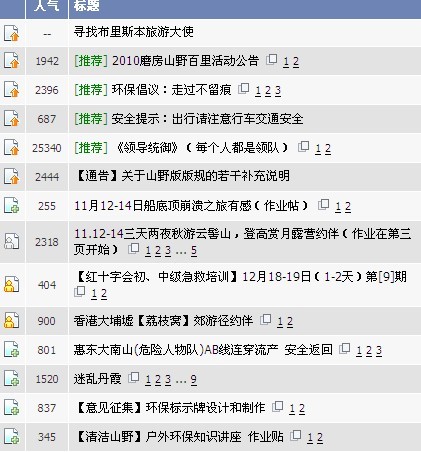Open thread 香港大埔墟【荔枝窝】郊游径约伴
This screenshot has width=421, height=452.
pyautogui.click(x=163, y=321)
